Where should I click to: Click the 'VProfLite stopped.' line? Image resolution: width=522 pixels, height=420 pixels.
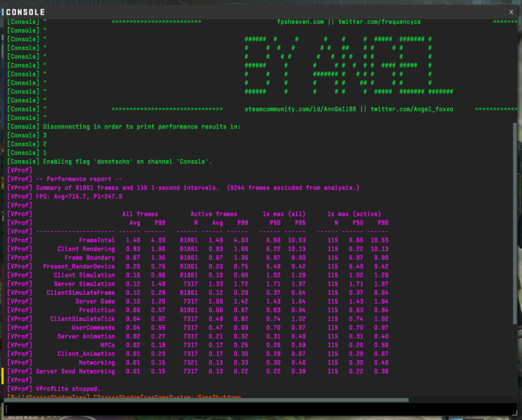(x=68, y=389)
